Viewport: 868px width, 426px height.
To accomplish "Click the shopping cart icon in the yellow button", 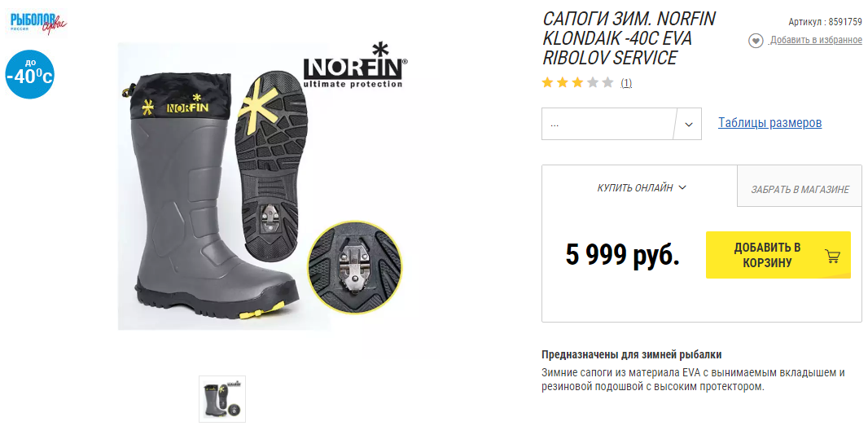I will point(832,256).
